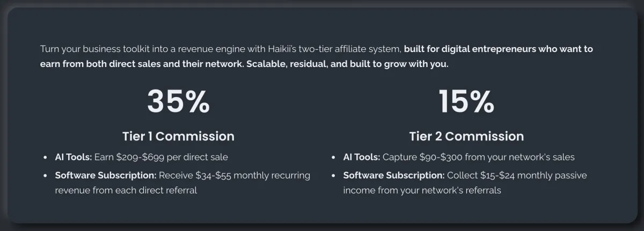Click the large 15% figure
Image resolution: width=644 pixels, height=231 pixels.
point(466,101)
